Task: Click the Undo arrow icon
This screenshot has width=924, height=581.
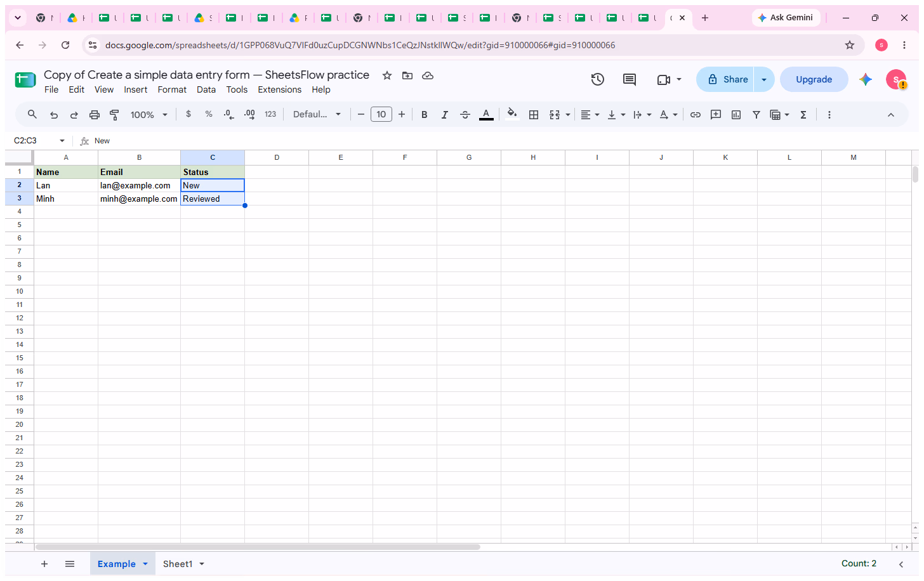Action: [54, 115]
